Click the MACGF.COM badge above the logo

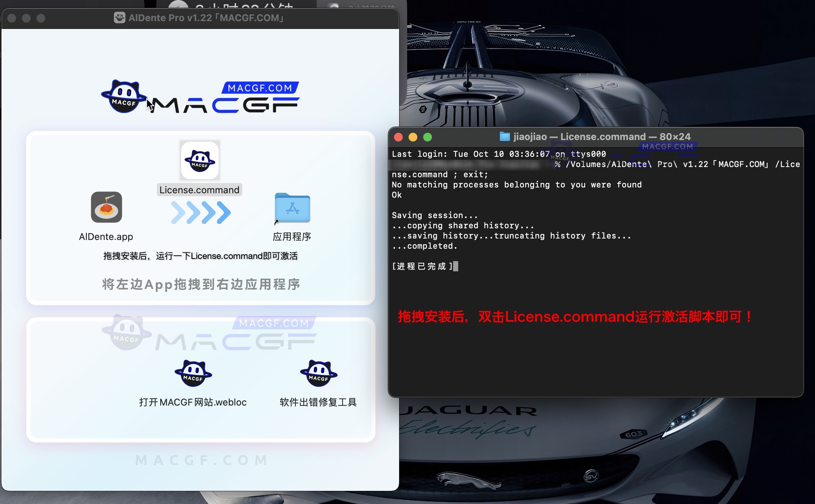coord(260,88)
